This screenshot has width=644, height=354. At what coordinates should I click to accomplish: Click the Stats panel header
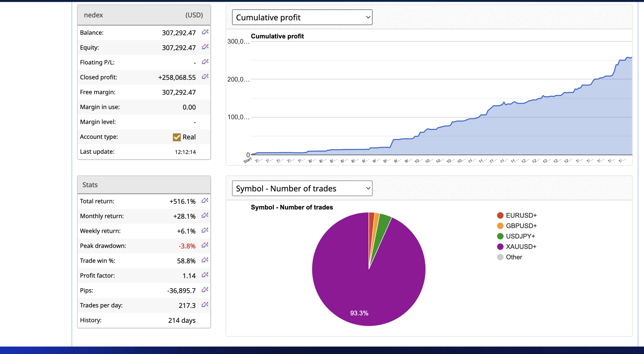point(144,185)
